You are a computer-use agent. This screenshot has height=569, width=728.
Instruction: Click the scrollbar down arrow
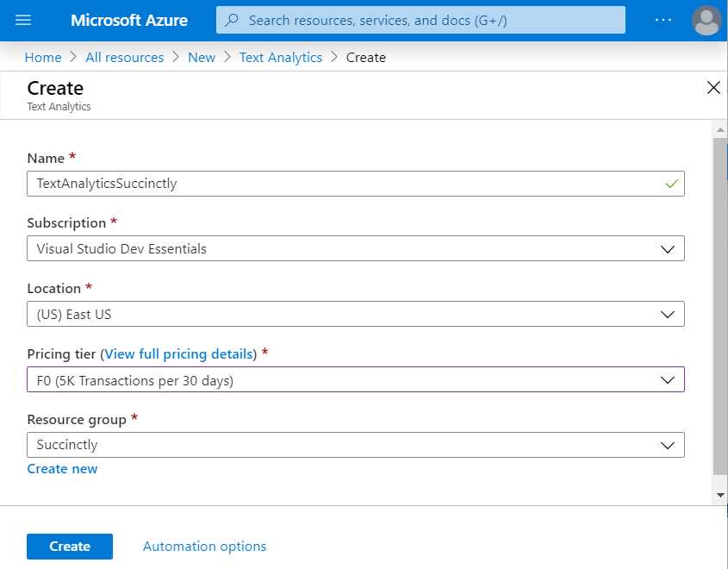[x=720, y=494]
